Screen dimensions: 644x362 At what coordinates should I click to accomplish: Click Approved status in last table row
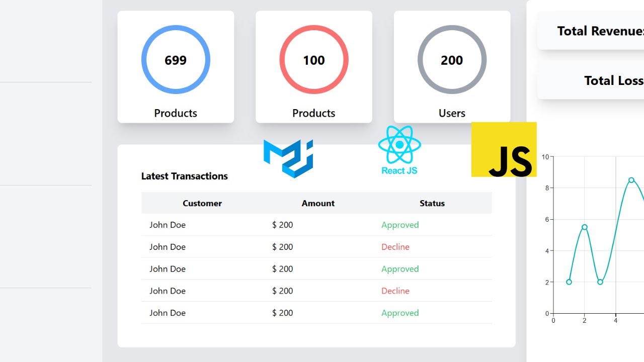[x=400, y=313]
